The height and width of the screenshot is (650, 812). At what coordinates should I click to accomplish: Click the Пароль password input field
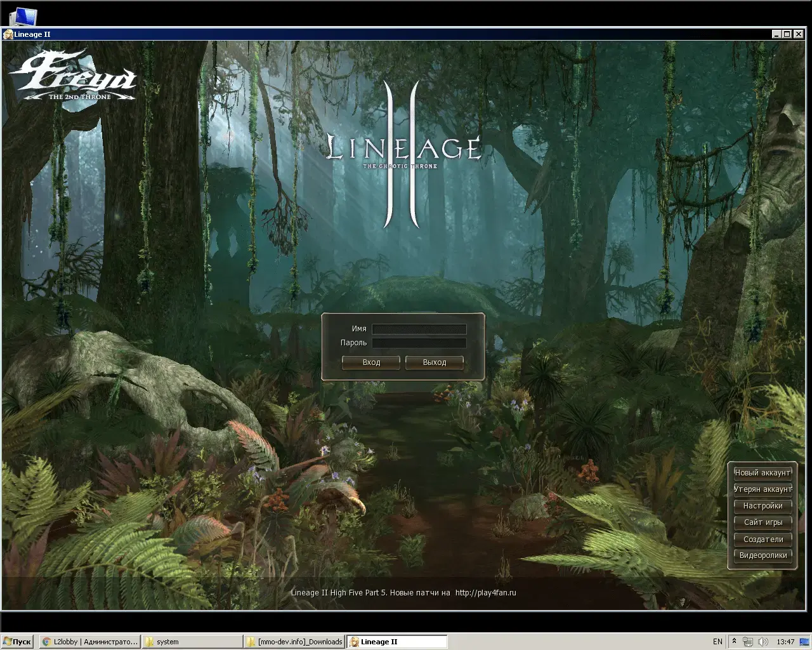[419, 343]
